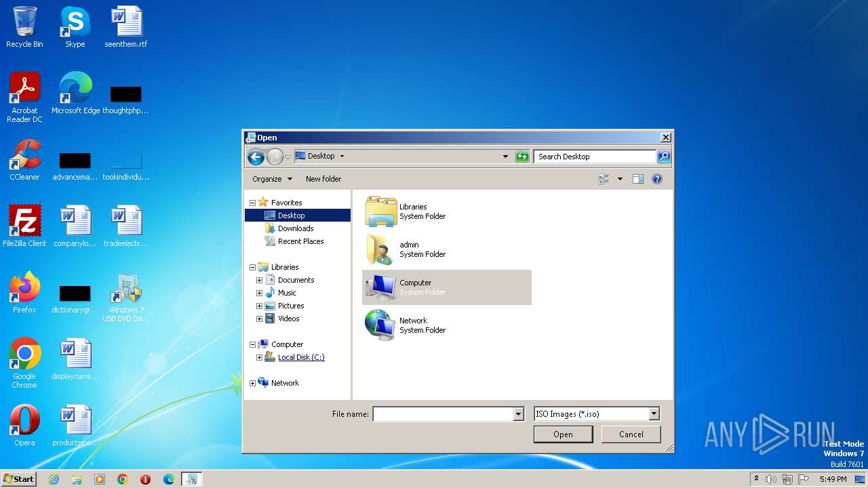868x488 pixels.
Task: Close the Open dialog window
Action: click(665, 138)
